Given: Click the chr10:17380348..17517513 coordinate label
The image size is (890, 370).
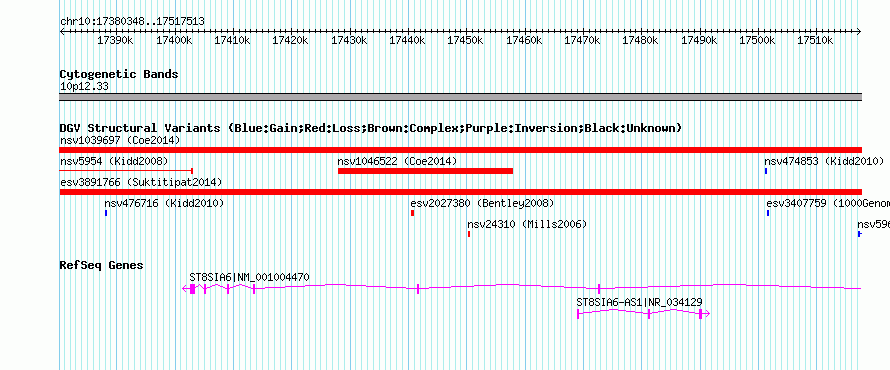Looking at the screenshot, I should coord(132,22).
